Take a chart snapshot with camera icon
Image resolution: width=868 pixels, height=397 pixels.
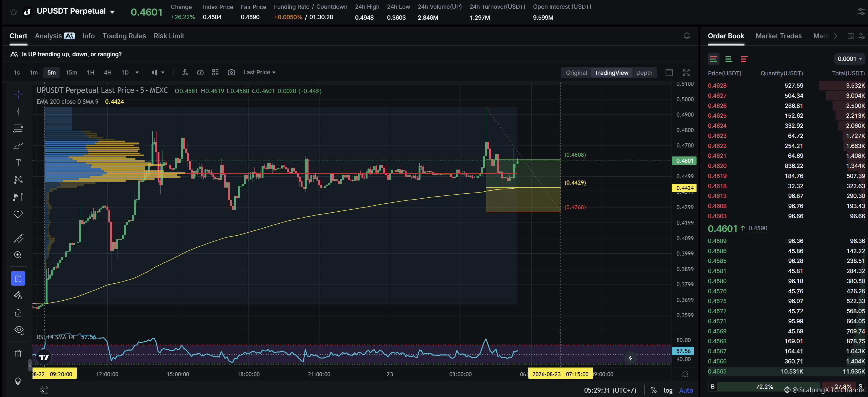click(232, 72)
